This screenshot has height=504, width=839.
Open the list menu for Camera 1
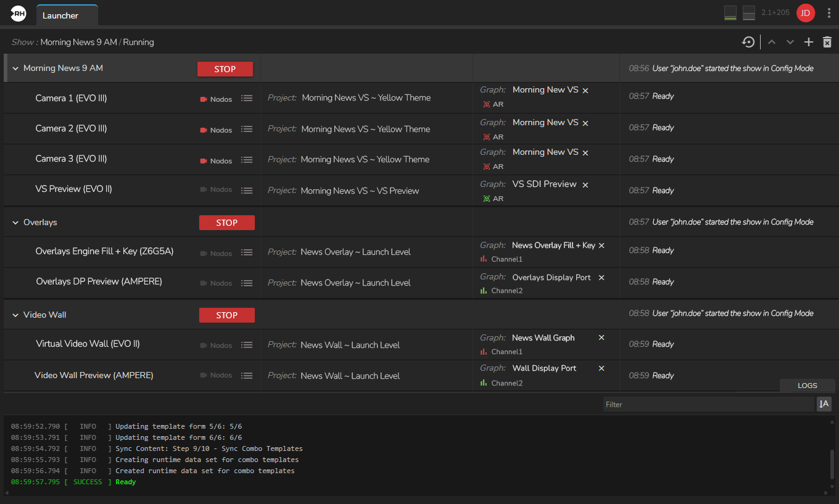[x=247, y=98]
